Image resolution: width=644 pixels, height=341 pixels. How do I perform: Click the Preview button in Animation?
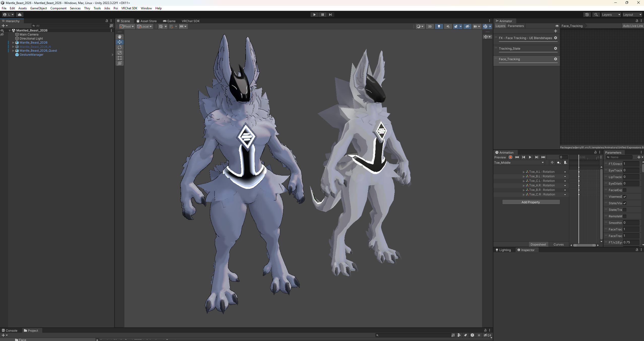pos(500,157)
